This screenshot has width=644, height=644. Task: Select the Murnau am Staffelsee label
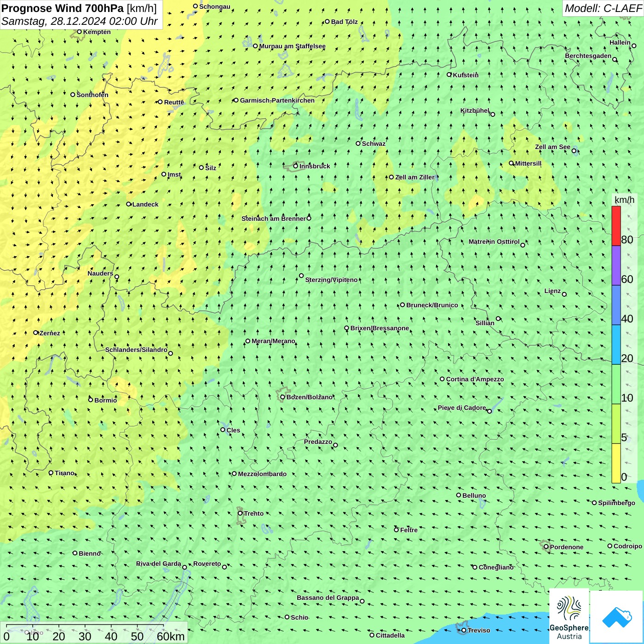292,46
